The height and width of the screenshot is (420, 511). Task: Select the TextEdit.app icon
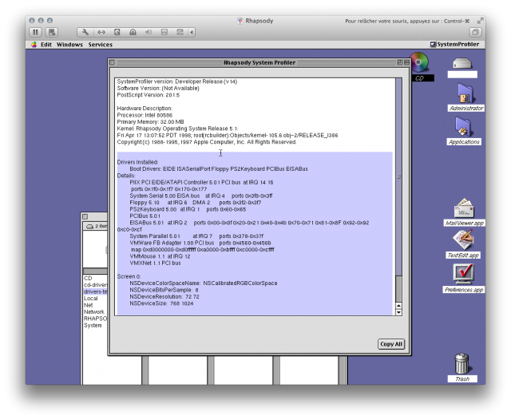[x=463, y=240]
